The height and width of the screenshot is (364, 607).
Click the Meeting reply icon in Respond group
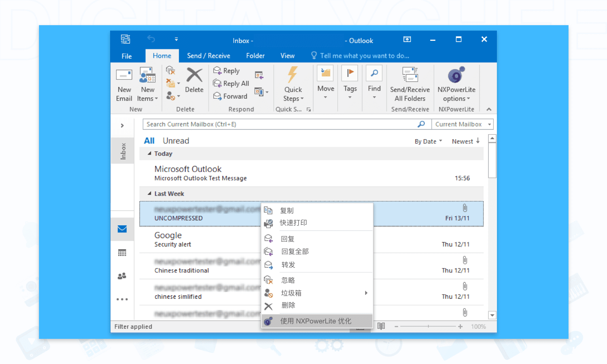tap(259, 75)
